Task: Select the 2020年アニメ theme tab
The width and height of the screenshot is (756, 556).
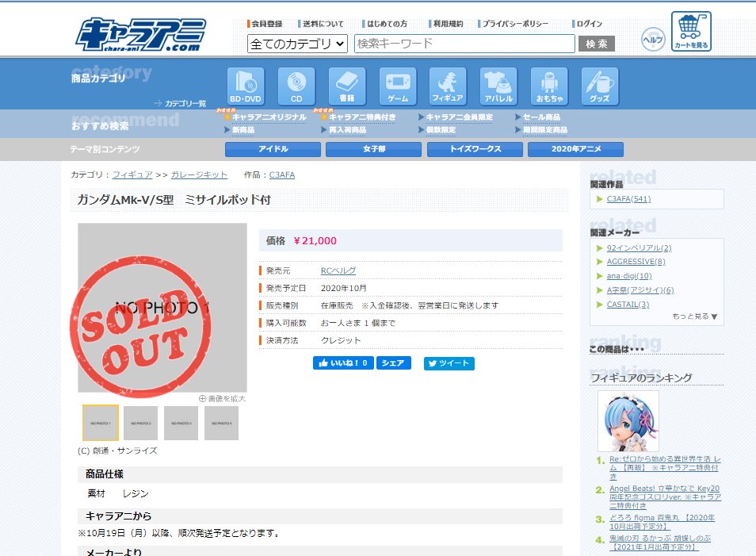Action: click(575, 149)
